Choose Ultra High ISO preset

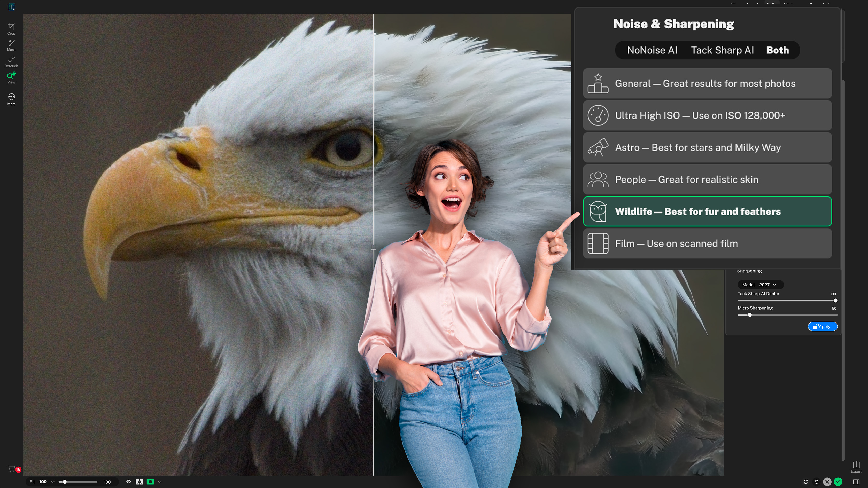click(707, 115)
